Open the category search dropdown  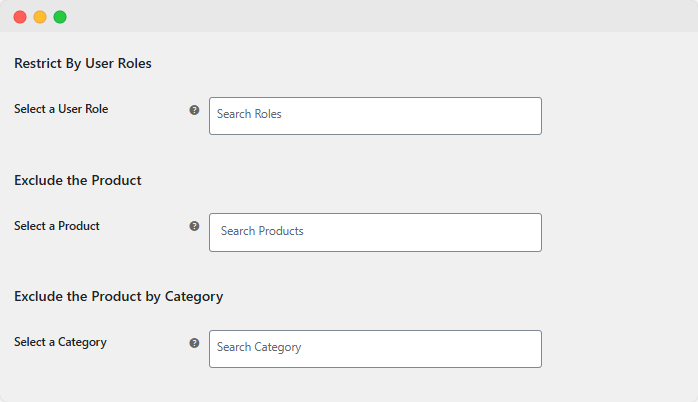[x=375, y=348]
